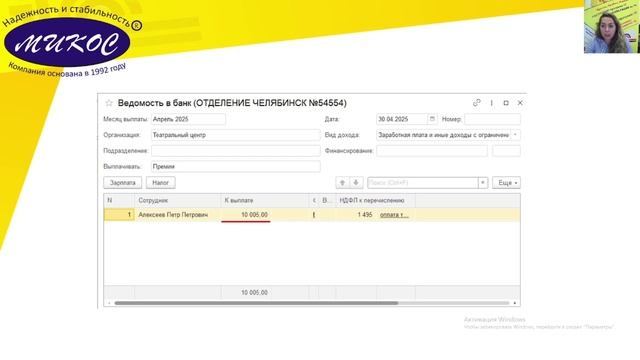Click the НДФЛ к перечислению column header
This screenshot has height=360, width=640.
pyautogui.click(x=376, y=200)
